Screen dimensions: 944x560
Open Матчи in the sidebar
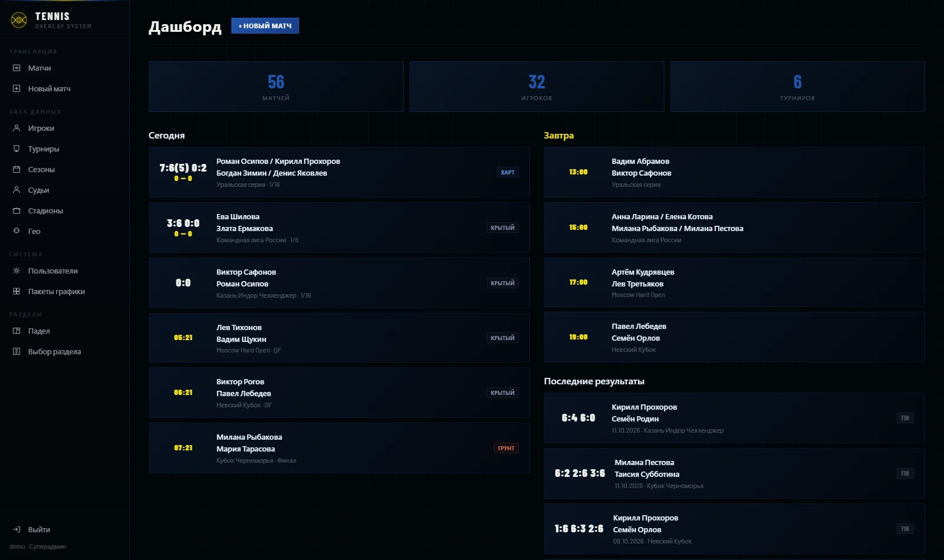coord(64,68)
